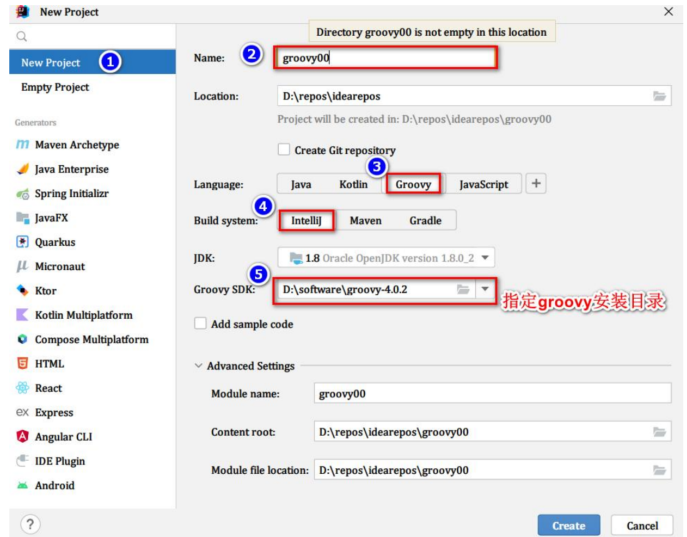Screen dimensions: 687x537
Task: Choose IntelliJ build system
Action: (306, 220)
